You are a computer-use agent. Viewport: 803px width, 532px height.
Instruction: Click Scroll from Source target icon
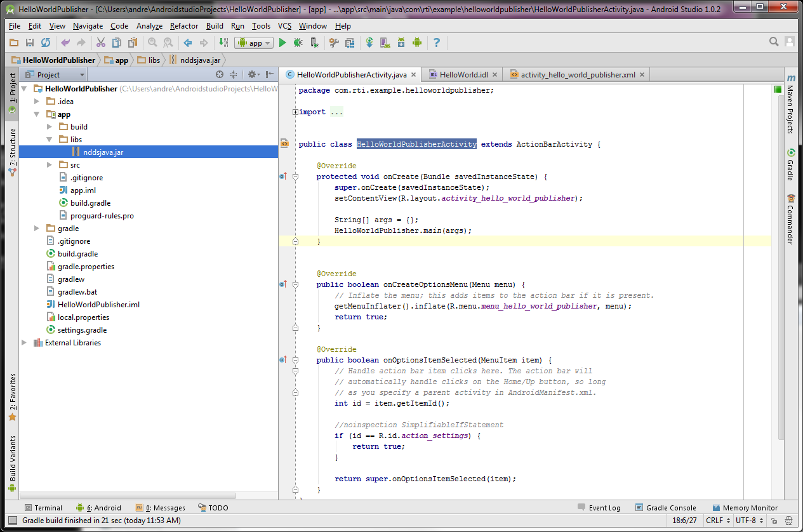220,74
